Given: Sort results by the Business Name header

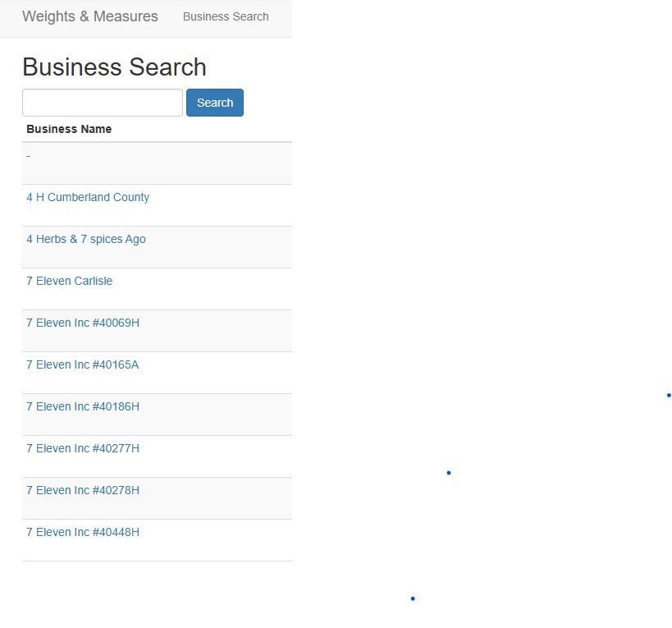Looking at the screenshot, I should [x=69, y=129].
